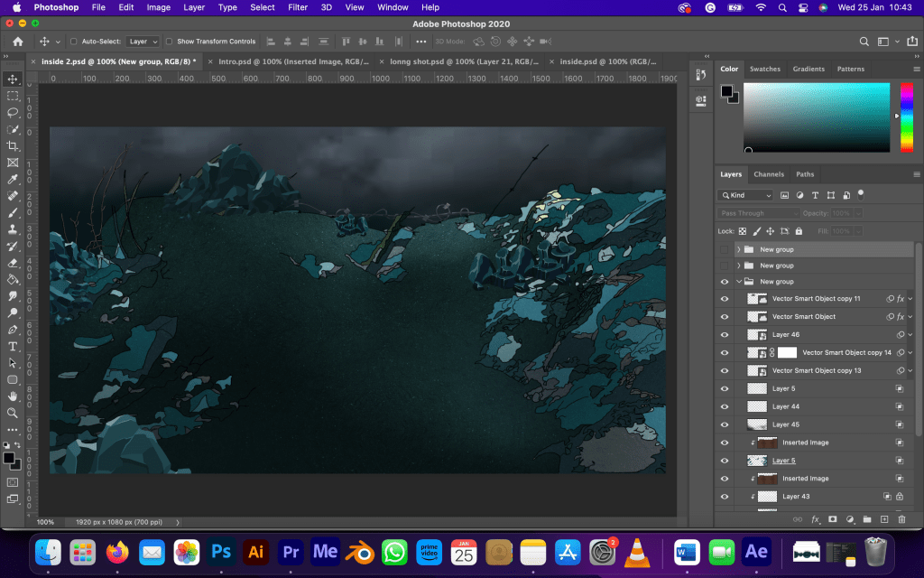Open the Kind filter dropdown

[x=746, y=195]
